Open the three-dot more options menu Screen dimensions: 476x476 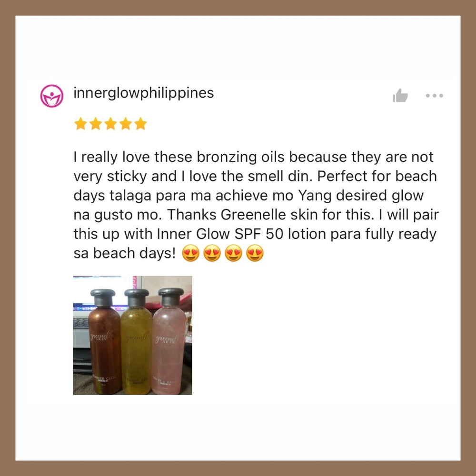pyautogui.click(x=435, y=96)
